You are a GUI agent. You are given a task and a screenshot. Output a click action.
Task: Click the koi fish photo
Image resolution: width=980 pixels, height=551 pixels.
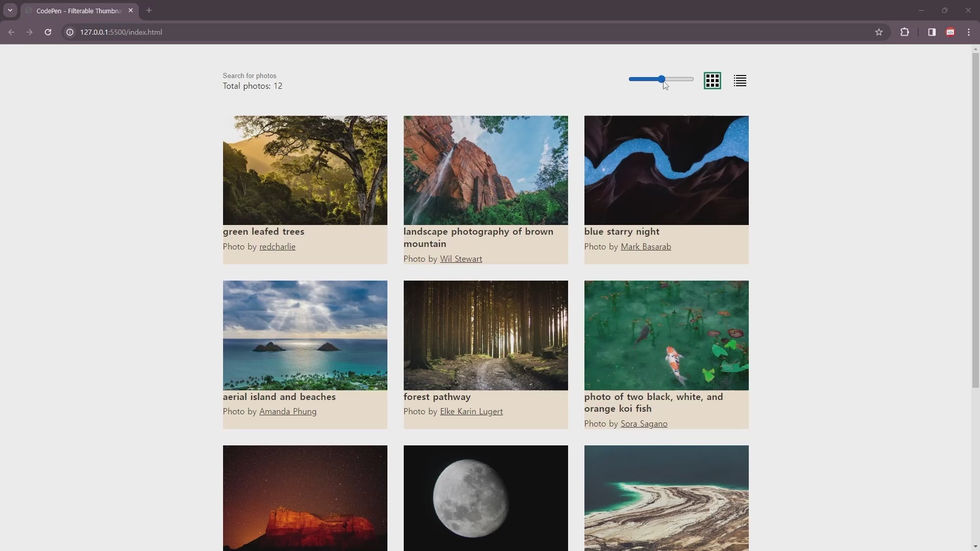pyautogui.click(x=666, y=335)
